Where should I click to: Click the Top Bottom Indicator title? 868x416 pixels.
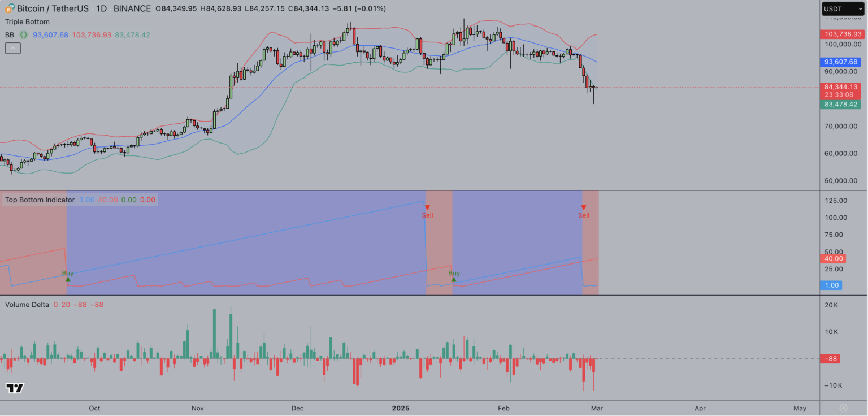coord(40,200)
